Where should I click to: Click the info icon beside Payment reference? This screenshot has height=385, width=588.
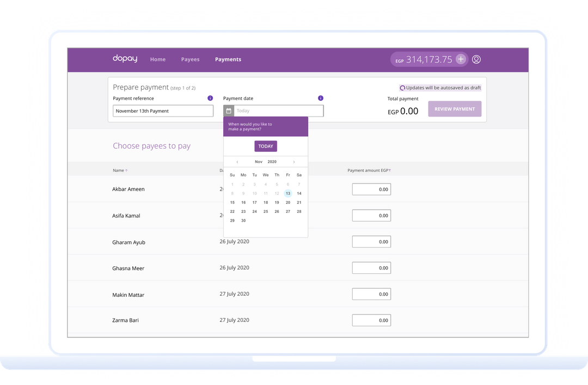tap(210, 98)
